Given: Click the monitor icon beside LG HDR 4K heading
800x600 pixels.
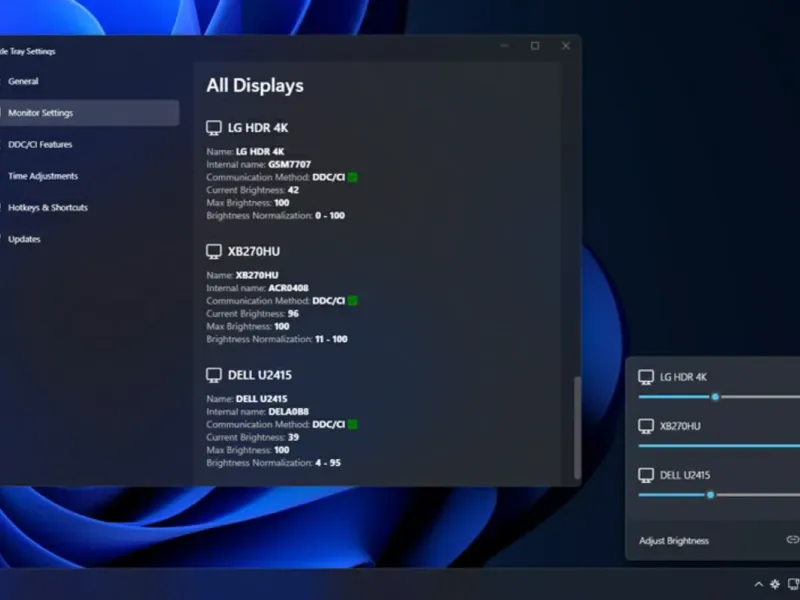Looking at the screenshot, I should point(214,128).
